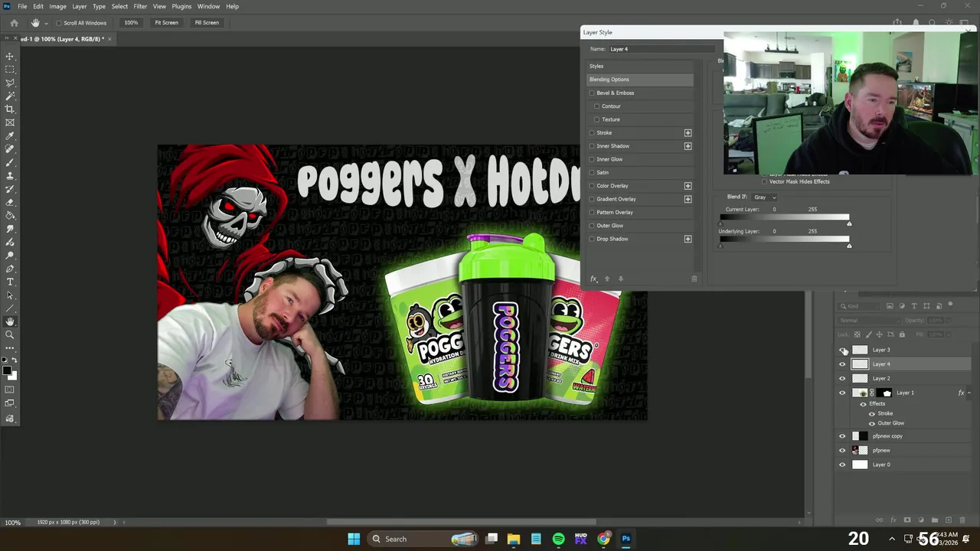980x551 pixels.
Task: Open Spotify from the taskbar
Action: coord(558,539)
